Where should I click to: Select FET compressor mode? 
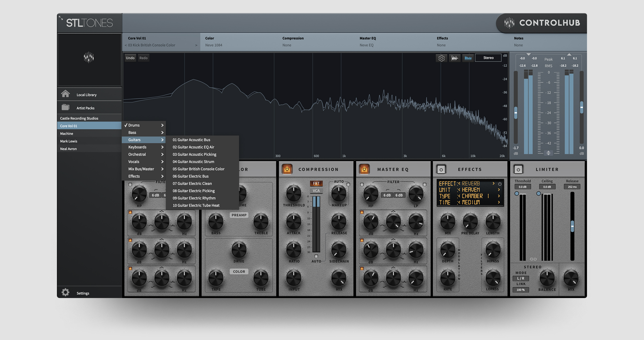pos(316,183)
